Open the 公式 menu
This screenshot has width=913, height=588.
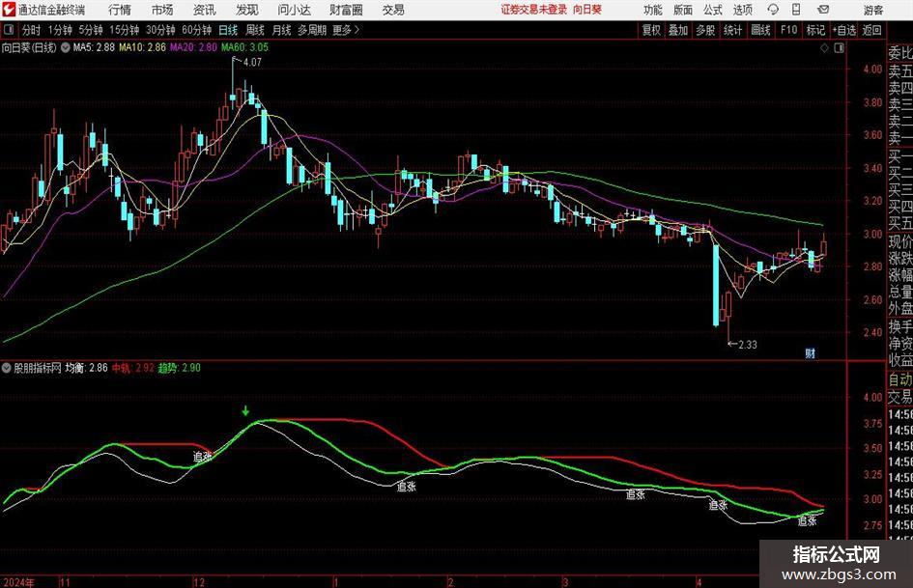[x=712, y=10]
